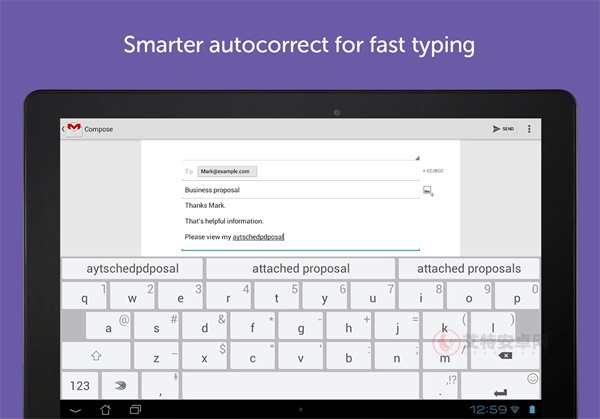
Task: Send the email with the SEND button
Action: coord(503,129)
